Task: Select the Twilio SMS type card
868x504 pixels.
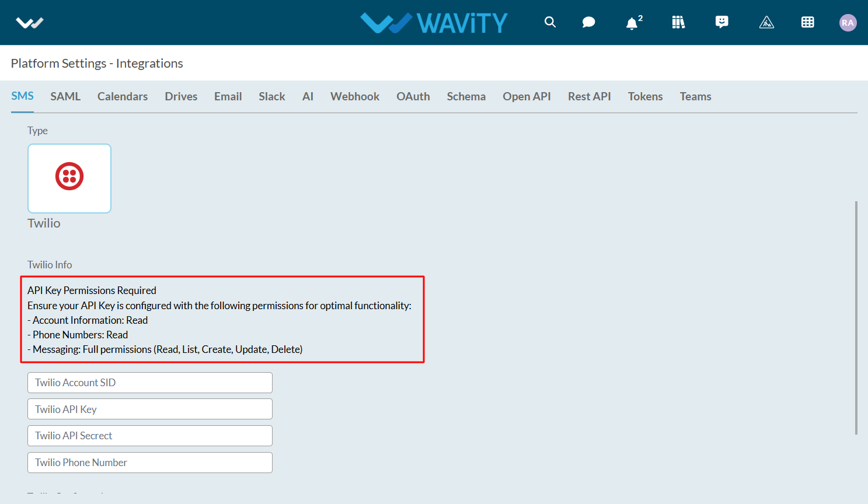Action: (69, 178)
